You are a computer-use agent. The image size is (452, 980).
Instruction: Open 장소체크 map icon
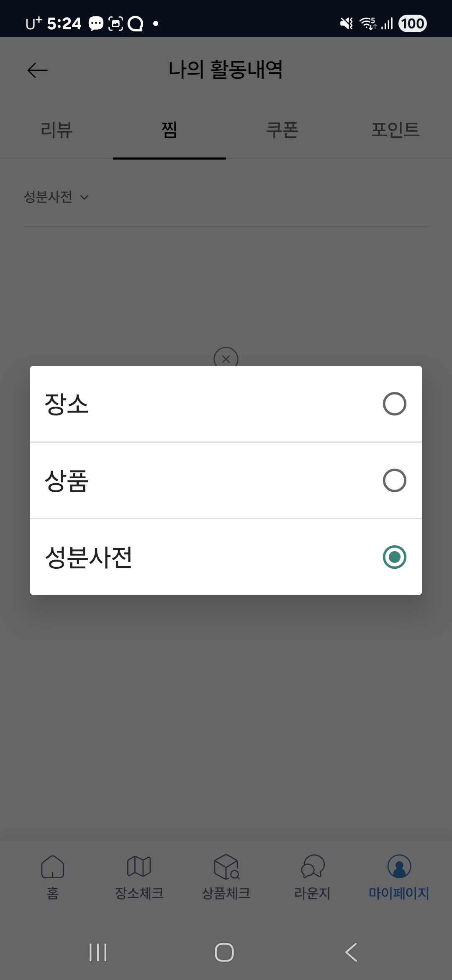(139, 867)
